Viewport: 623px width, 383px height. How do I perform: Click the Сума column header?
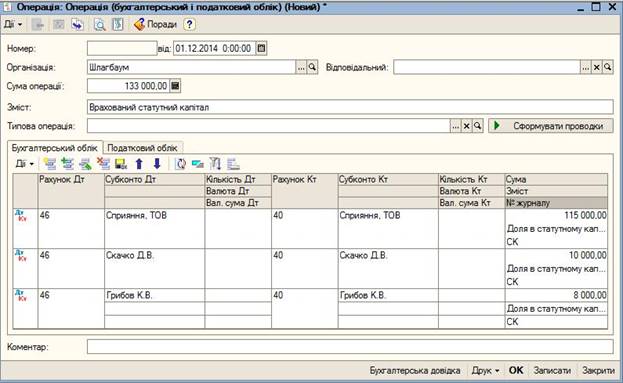556,179
